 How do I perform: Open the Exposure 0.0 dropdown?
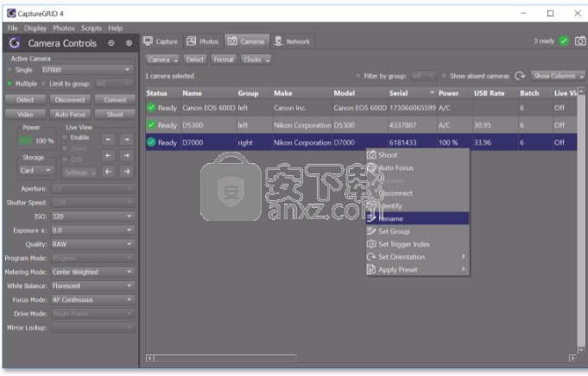point(92,230)
